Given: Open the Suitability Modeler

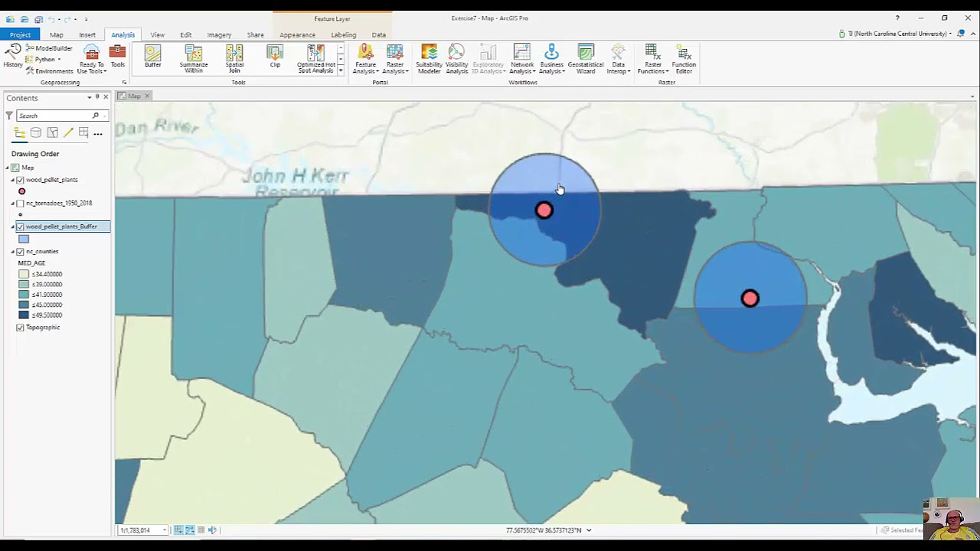Looking at the screenshot, I should [x=429, y=58].
